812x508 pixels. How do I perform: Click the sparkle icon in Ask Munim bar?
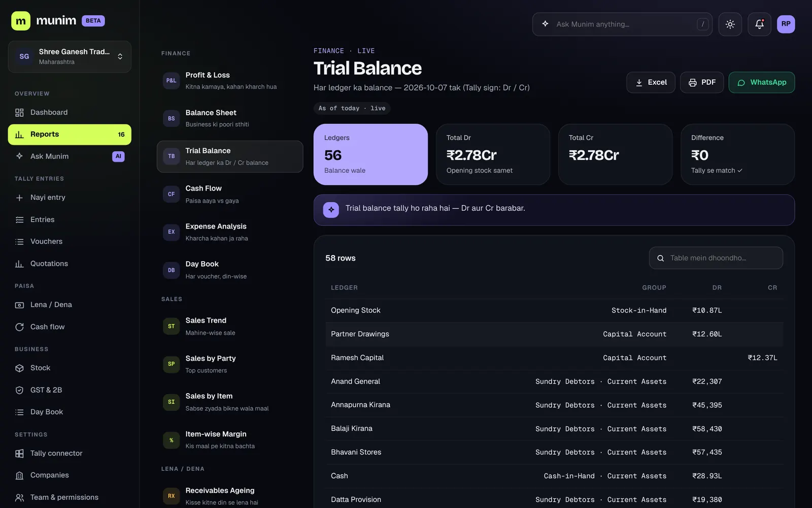(545, 24)
